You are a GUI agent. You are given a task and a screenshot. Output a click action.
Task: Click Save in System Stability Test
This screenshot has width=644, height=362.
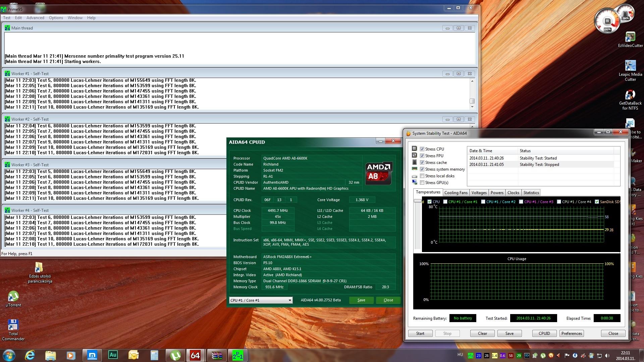coord(509,334)
